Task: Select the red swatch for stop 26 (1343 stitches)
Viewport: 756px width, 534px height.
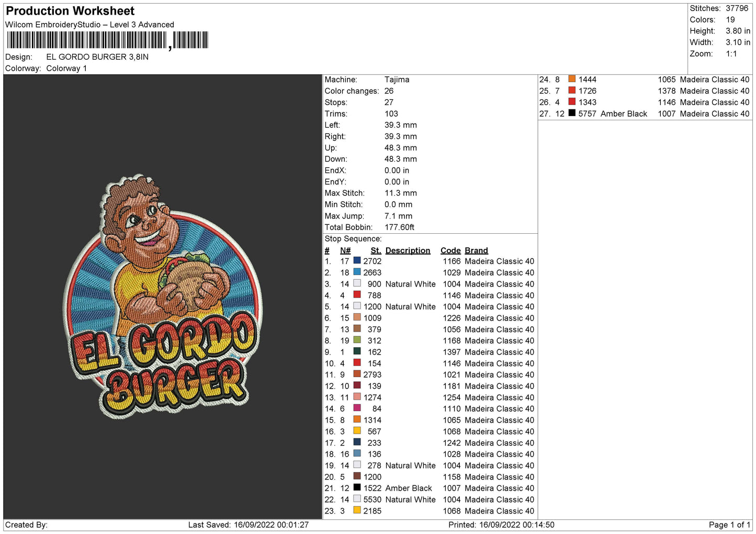Action: (572, 101)
